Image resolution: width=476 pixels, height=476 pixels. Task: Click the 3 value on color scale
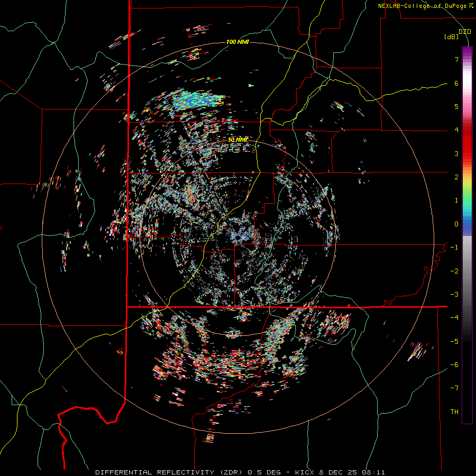pyautogui.click(x=456, y=153)
